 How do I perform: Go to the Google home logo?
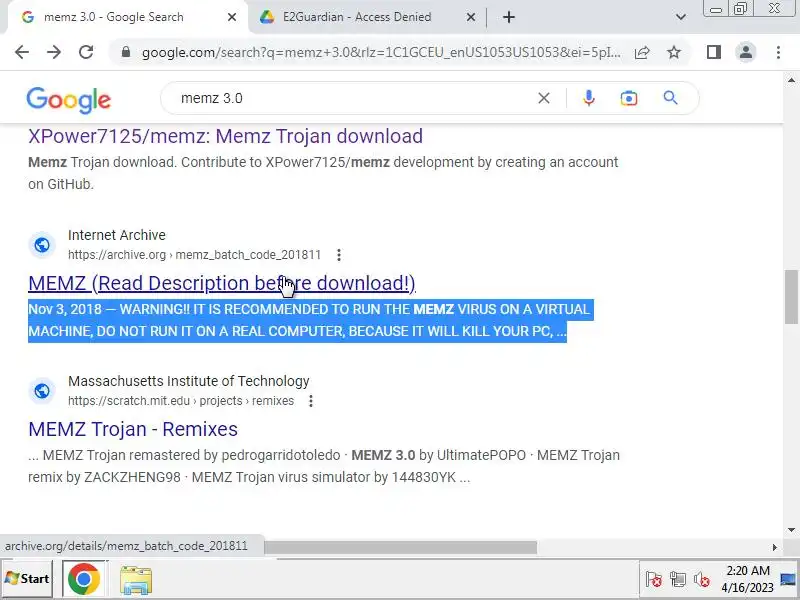pos(68,99)
